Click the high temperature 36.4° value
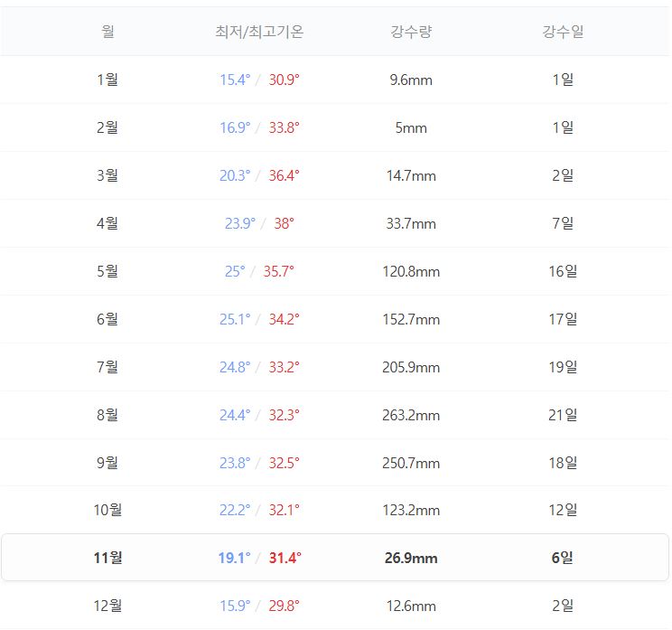The height and width of the screenshot is (630, 672). tap(285, 176)
